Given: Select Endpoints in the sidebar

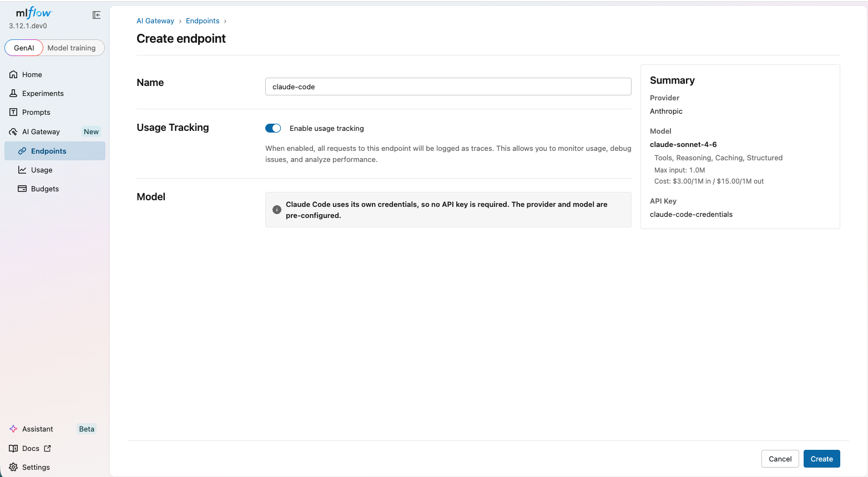Looking at the screenshot, I should pyautogui.click(x=55, y=151).
